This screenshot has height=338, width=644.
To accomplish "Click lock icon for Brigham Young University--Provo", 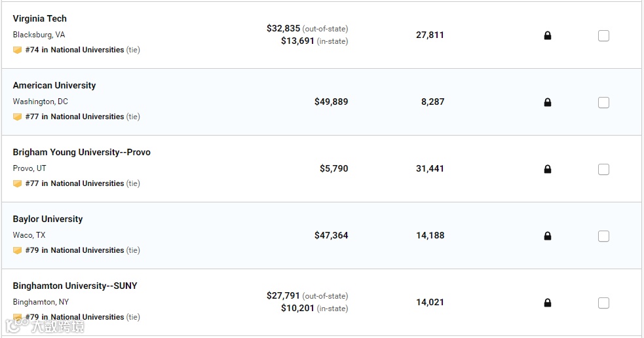I will click(x=548, y=169).
